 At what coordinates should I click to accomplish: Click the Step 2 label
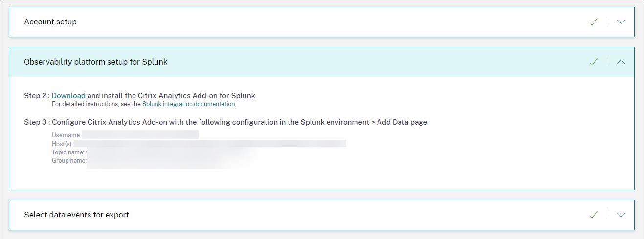tap(37, 96)
